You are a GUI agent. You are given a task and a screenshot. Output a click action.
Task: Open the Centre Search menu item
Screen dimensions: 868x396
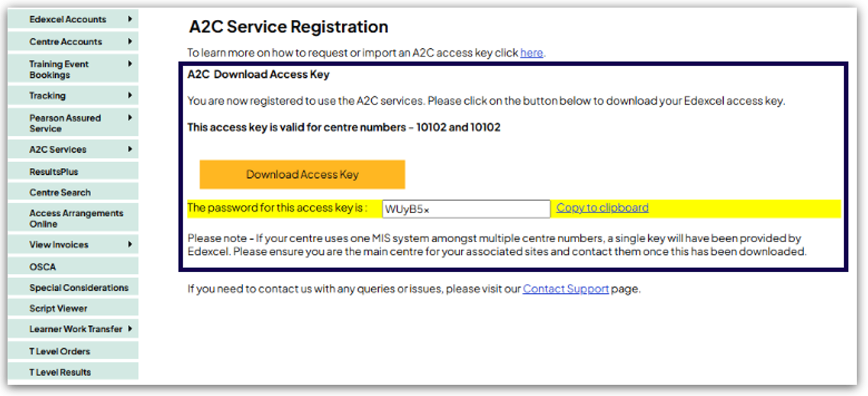(60, 192)
